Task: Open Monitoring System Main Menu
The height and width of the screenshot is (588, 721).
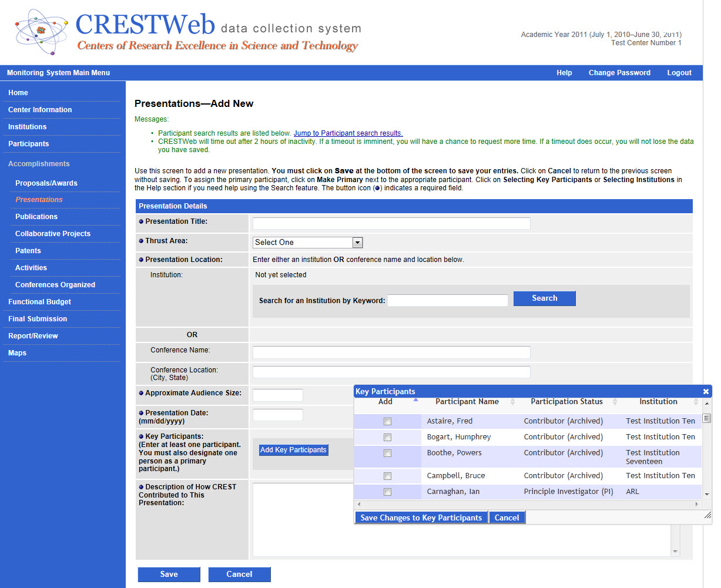Action: [58, 73]
